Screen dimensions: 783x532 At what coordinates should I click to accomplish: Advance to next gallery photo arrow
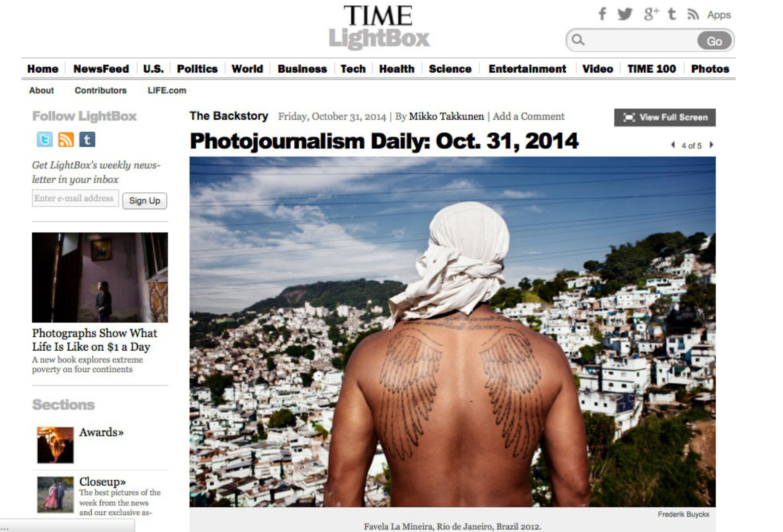click(x=711, y=145)
